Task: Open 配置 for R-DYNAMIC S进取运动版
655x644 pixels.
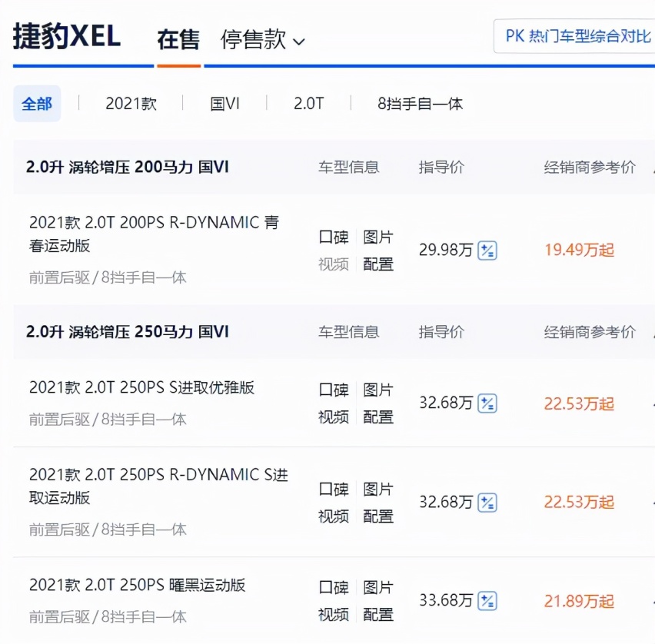Action: click(x=378, y=516)
